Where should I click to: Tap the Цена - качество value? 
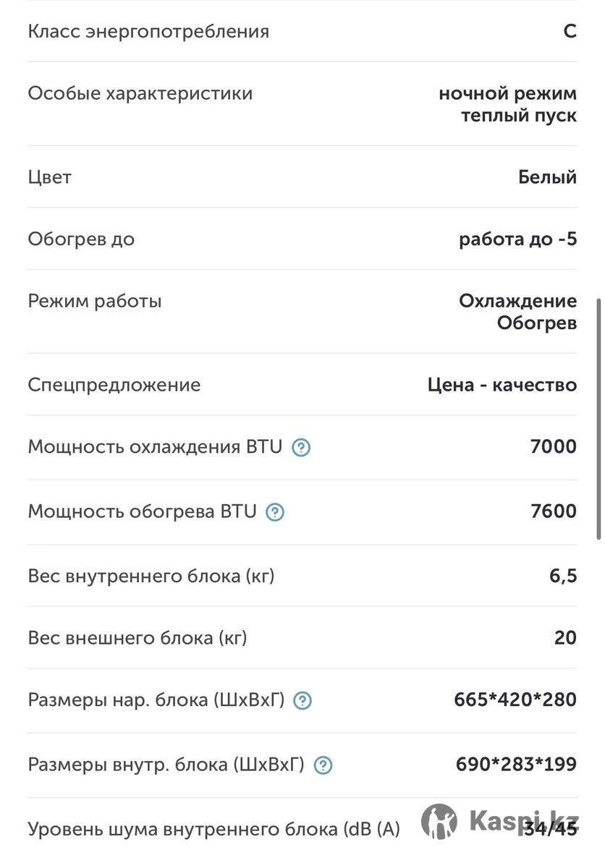502,385
